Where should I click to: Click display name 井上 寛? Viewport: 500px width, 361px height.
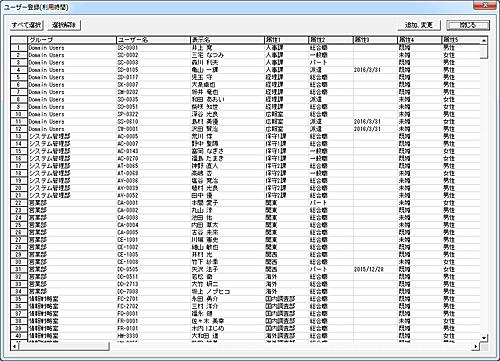[x=202, y=48]
